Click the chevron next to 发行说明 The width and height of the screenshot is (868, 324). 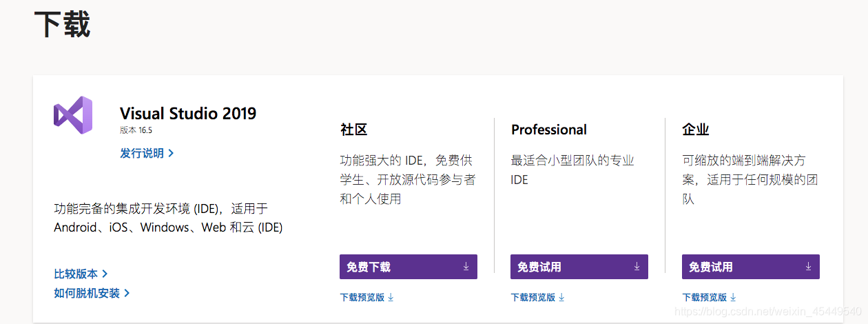pyautogui.click(x=171, y=153)
